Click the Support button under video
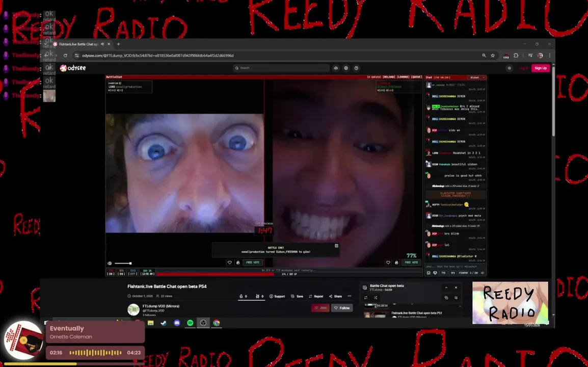The height and width of the screenshot is (367, 588). click(x=277, y=296)
